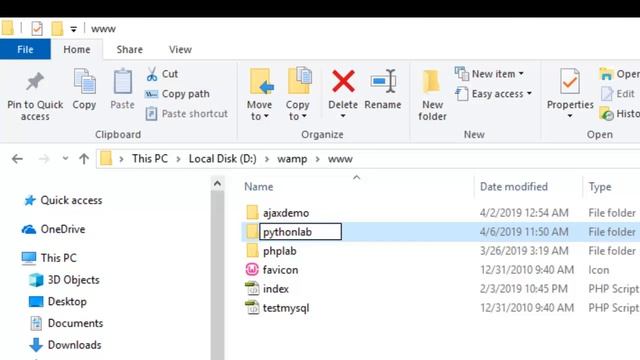Click www in the address path
640x360 pixels.
click(x=340, y=159)
